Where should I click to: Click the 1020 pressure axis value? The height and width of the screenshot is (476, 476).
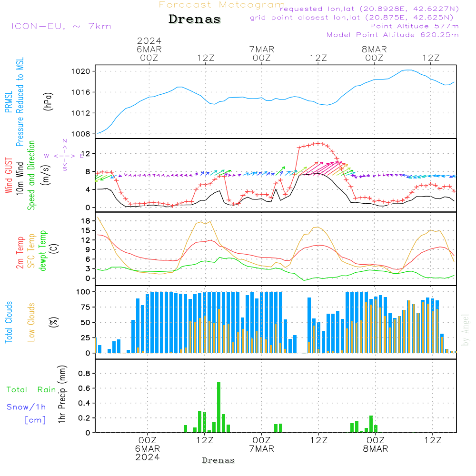click(x=80, y=72)
